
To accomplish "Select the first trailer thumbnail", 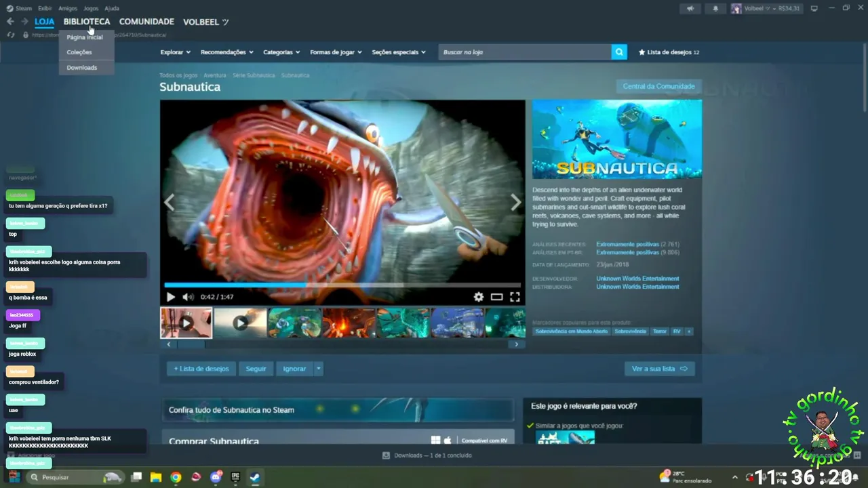I will click(186, 323).
